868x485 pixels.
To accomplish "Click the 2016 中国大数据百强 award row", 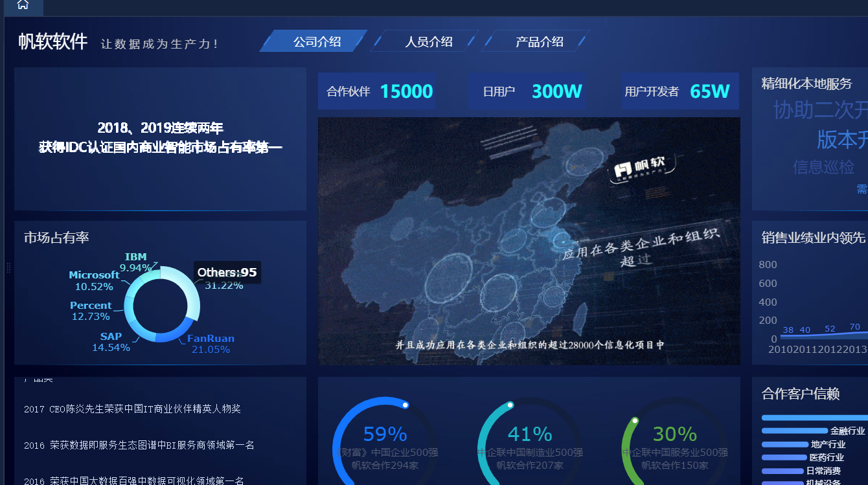I will coord(134,480).
